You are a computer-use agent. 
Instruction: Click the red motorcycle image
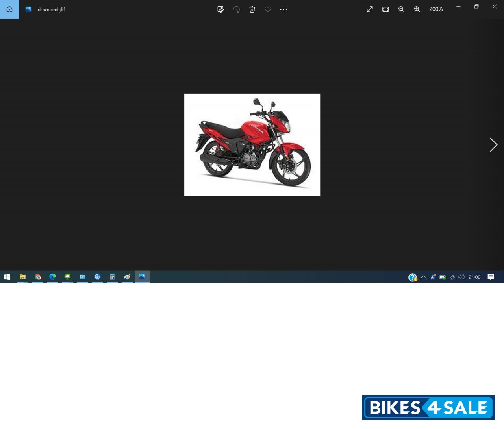click(x=252, y=145)
